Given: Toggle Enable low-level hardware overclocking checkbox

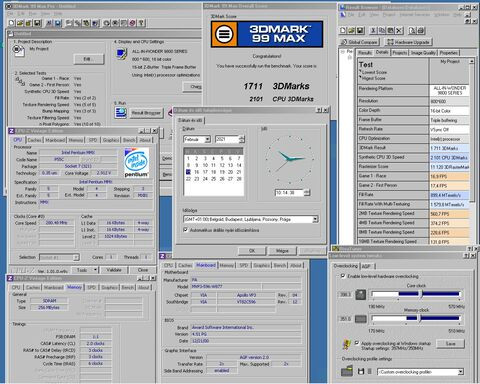Looking at the screenshot, I should pyautogui.click(x=343, y=276).
